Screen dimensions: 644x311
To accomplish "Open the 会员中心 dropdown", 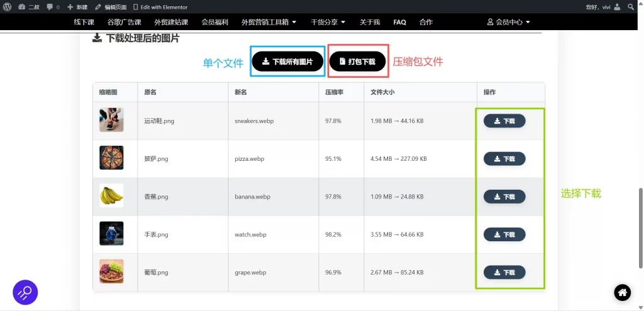I will 509,22.
